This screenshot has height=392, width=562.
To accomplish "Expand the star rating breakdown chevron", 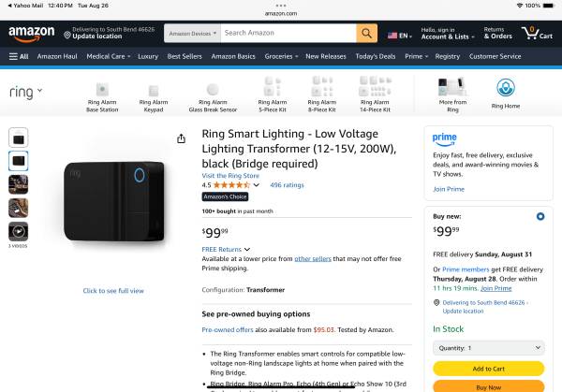I will coord(256,185).
